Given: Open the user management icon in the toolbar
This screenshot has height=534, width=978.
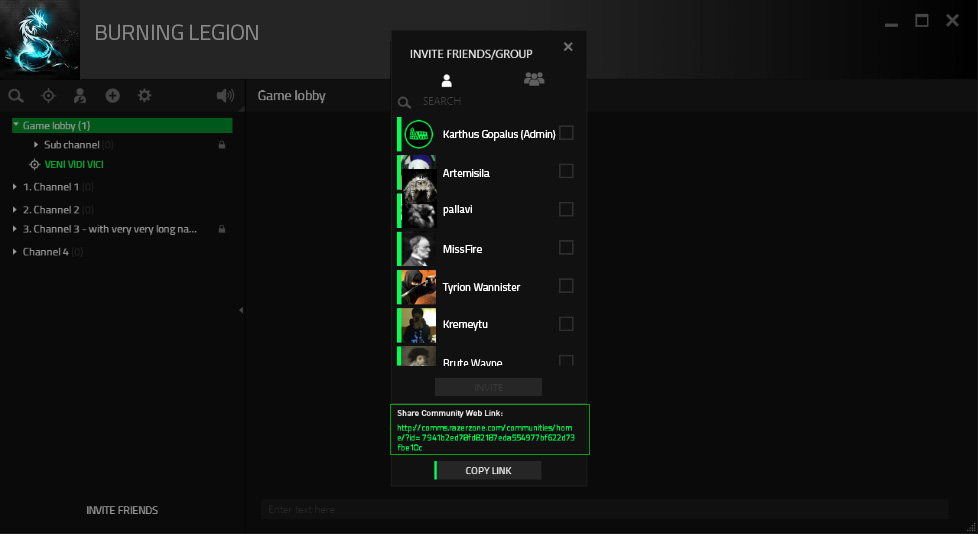Looking at the screenshot, I should [x=80, y=96].
